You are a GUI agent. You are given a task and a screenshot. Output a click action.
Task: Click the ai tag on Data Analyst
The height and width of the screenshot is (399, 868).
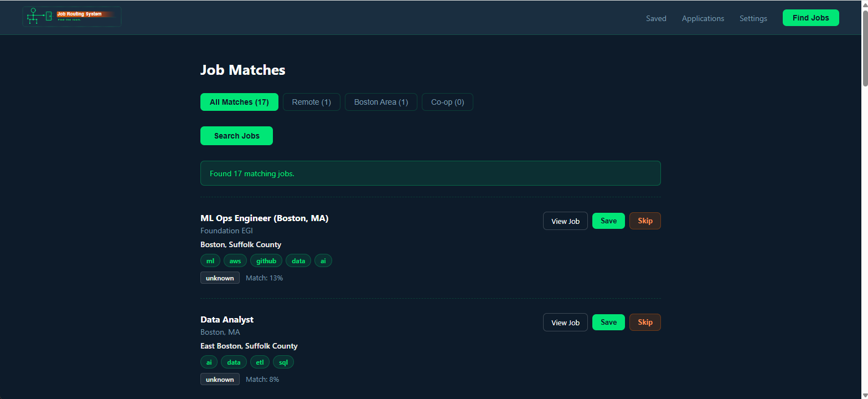(209, 362)
